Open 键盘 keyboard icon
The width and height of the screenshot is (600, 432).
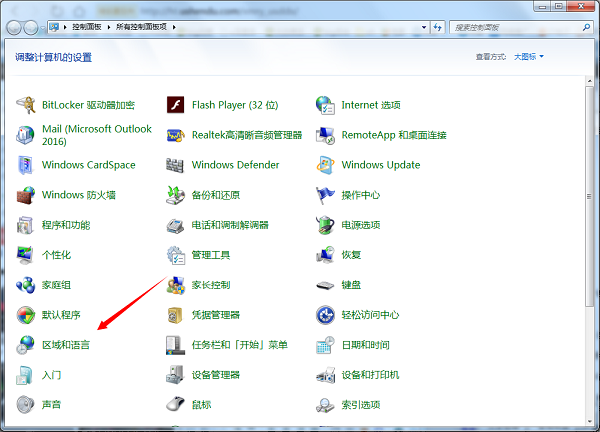(325, 285)
